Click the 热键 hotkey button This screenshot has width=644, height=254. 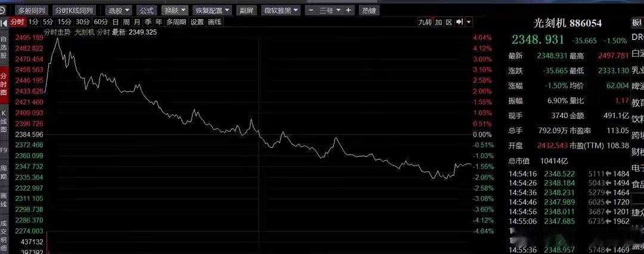point(369,11)
